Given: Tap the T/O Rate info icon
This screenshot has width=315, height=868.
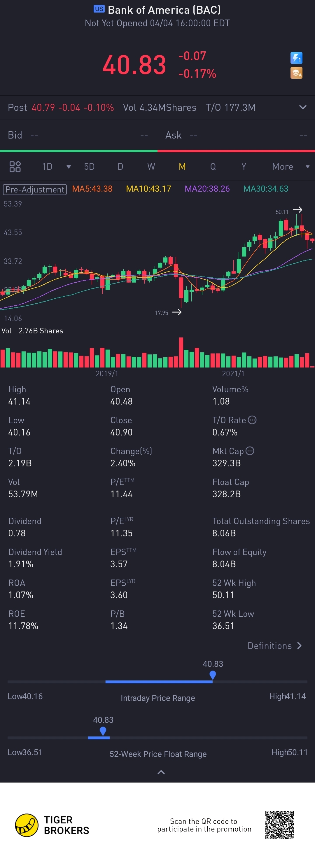Looking at the screenshot, I should (x=252, y=420).
